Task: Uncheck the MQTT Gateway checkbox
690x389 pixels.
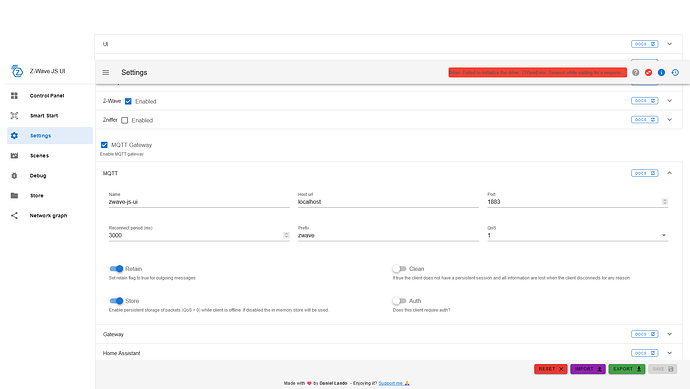Action: [104, 145]
